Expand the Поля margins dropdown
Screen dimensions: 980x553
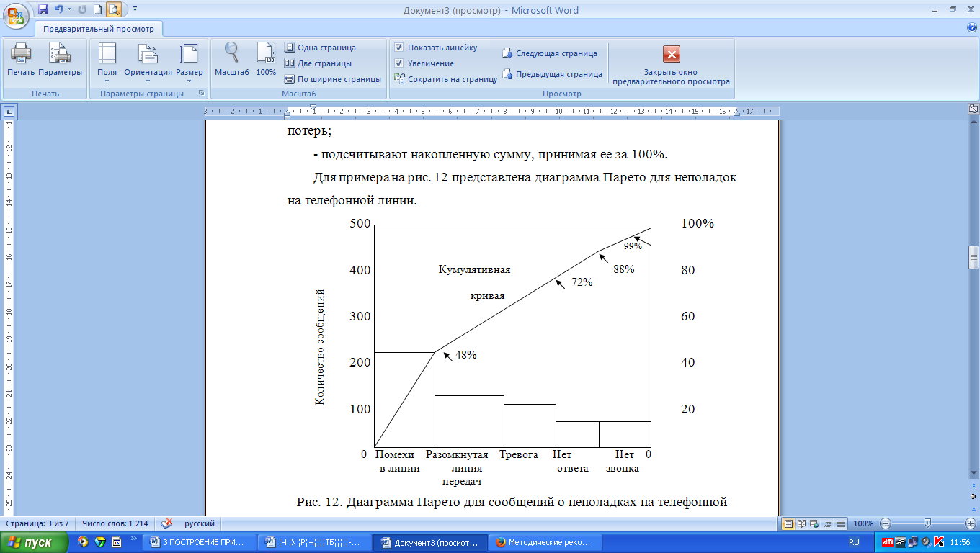(107, 62)
